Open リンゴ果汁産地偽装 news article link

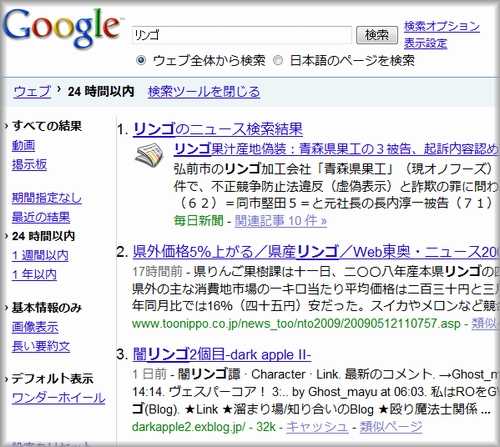point(336,149)
